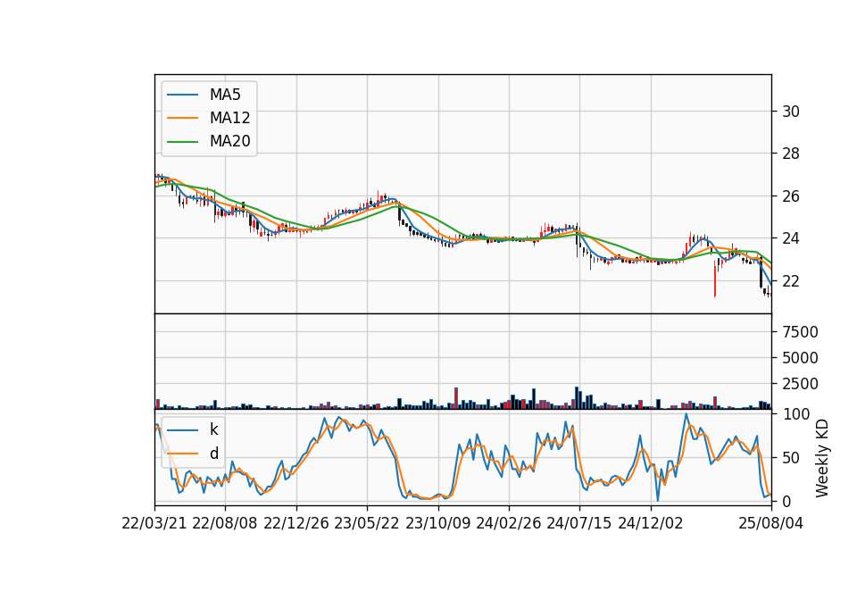Image resolution: width=857 pixels, height=616 pixels.
Task: Click the orange MA12 legend line sample
Action: 182,118
